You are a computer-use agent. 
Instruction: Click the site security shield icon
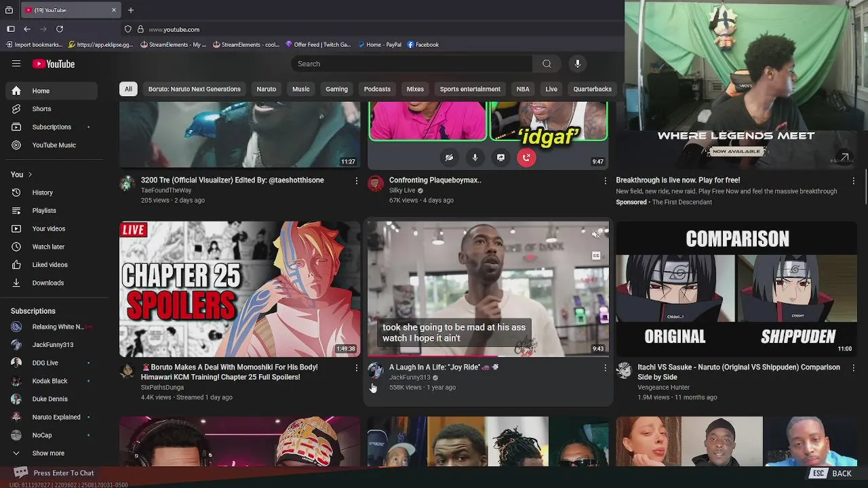(127, 29)
